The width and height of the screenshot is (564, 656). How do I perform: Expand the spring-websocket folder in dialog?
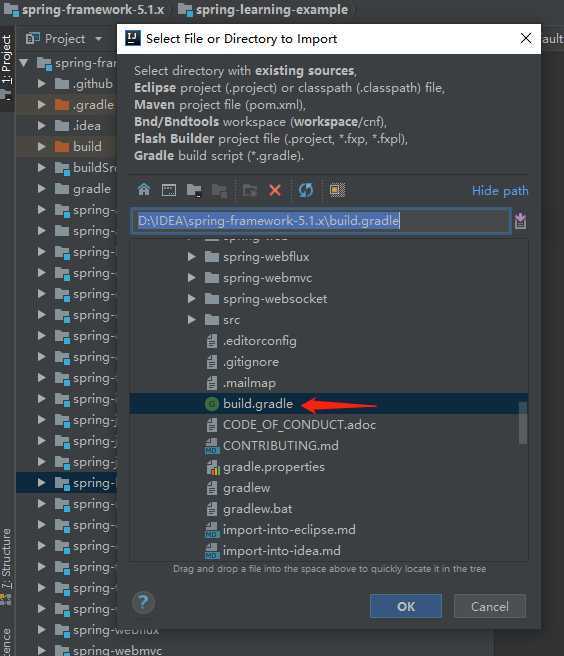pos(192,298)
